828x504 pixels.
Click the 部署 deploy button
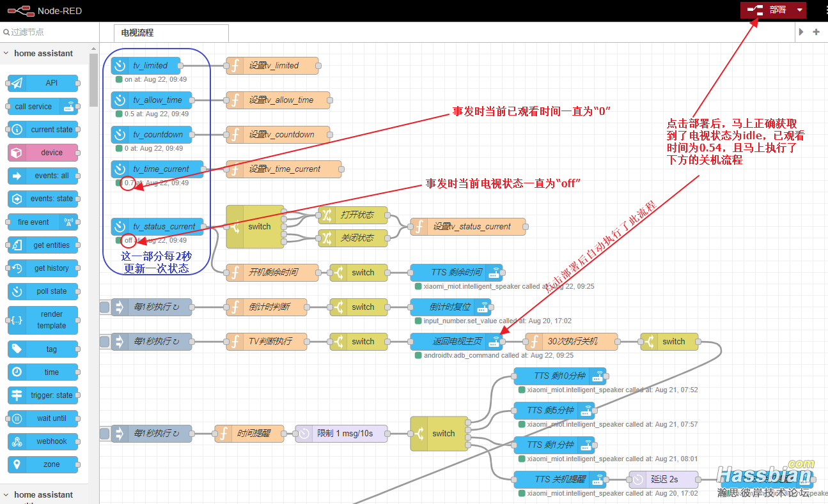coord(767,10)
